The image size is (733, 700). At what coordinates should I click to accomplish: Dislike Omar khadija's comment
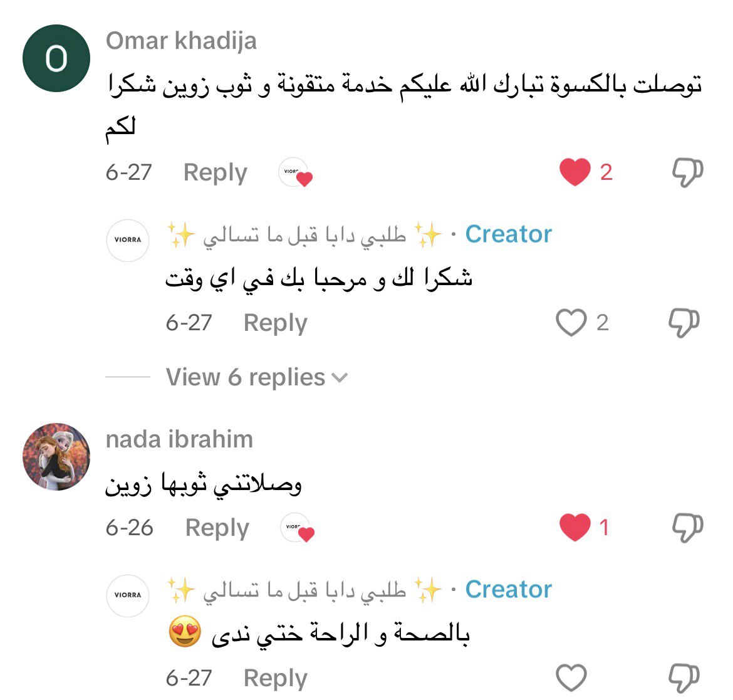tap(687, 172)
